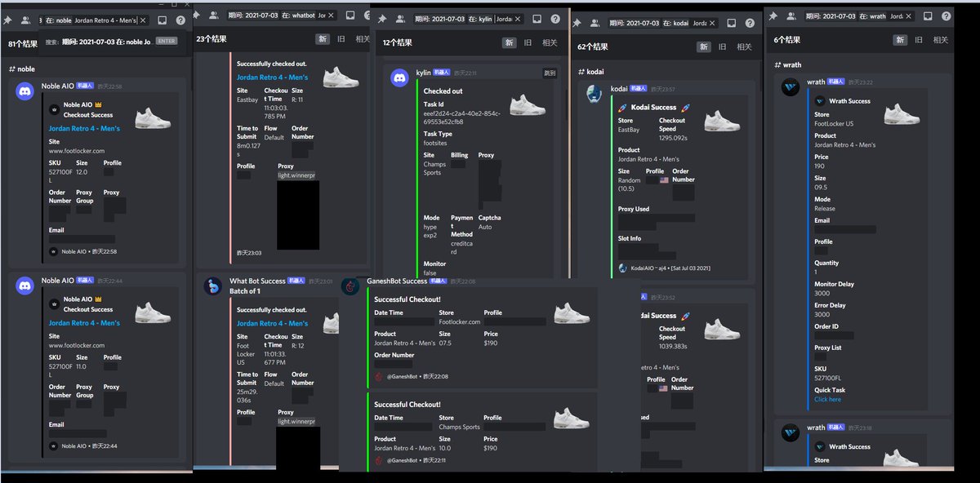Viewport: 980px width, 483px height.
Task: Open Jordan Retro 4 link in Noble 22:58 message
Action: pos(84,128)
